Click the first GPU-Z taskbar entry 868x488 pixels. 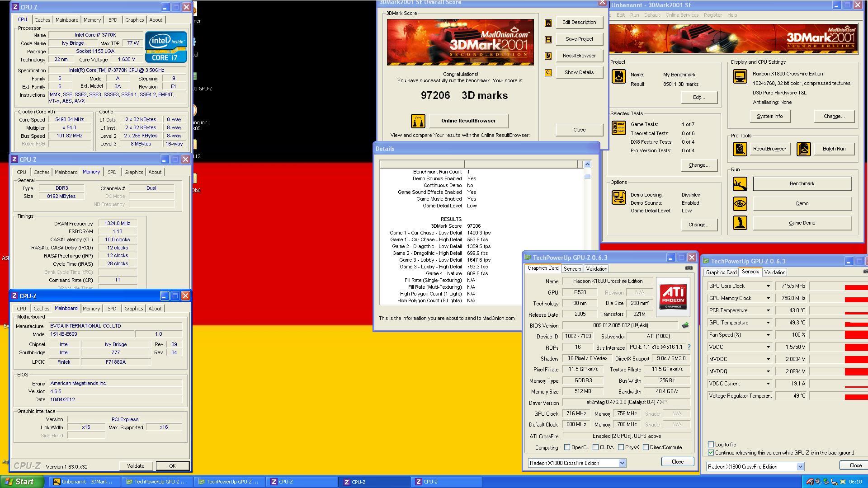(x=157, y=482)
